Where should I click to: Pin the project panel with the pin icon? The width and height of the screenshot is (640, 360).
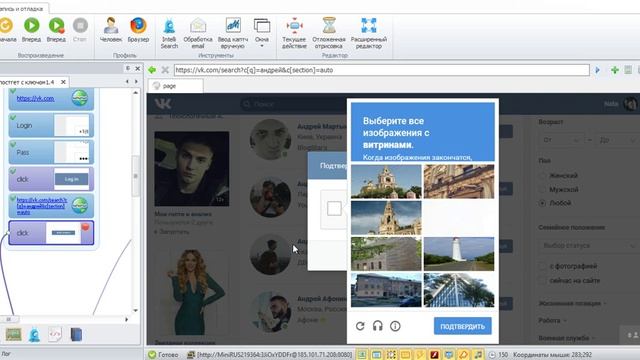coord(128,69)
